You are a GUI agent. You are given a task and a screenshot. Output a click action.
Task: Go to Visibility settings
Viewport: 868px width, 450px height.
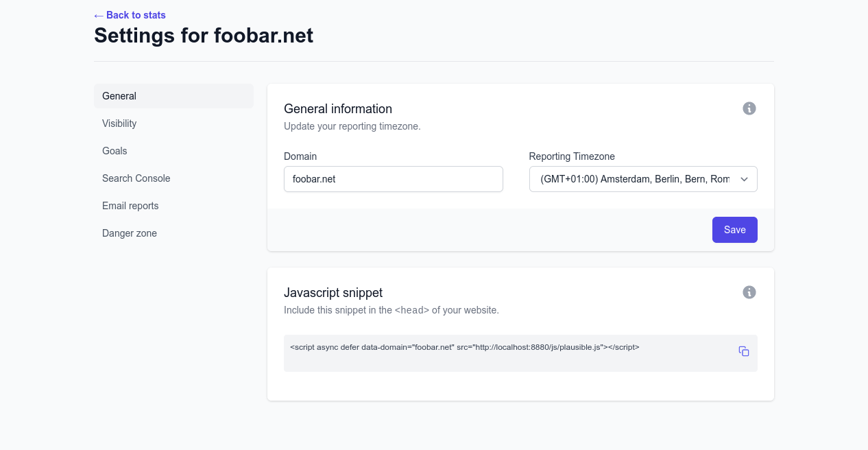point(119,123)
